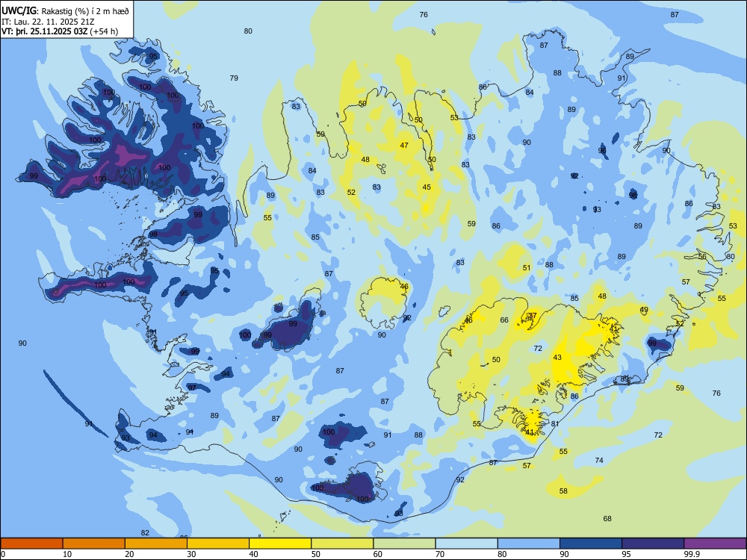Image resolution: width=747 pixels, height=560 pixels.
Task: Click the humidity value '79' on the map
Action: (234, 78)
